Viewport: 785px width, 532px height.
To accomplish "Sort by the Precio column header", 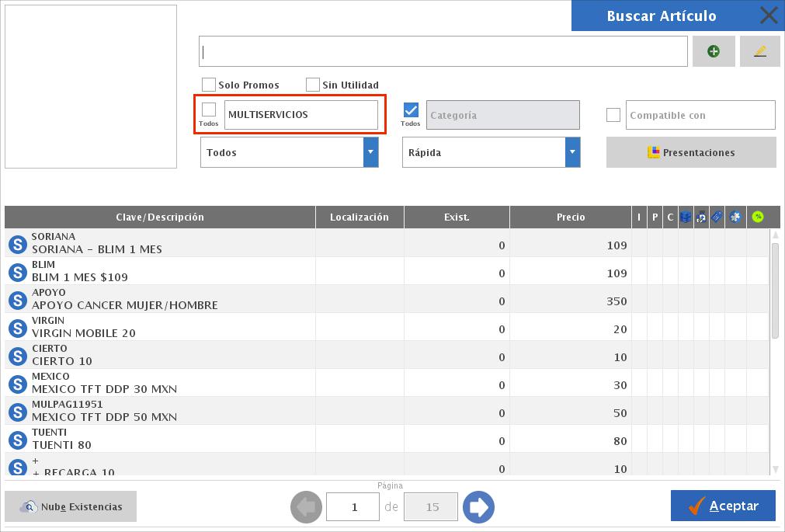I will point(571,217).
